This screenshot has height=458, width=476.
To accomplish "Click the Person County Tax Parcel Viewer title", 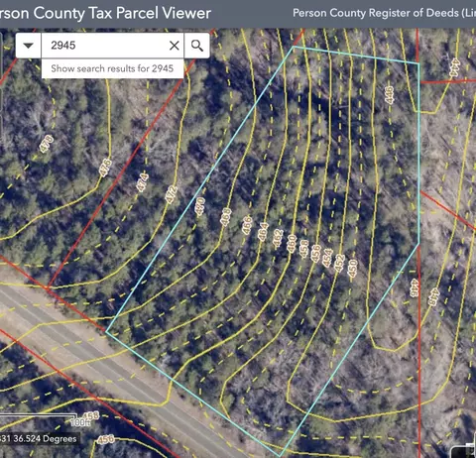I will coord(105,13).
